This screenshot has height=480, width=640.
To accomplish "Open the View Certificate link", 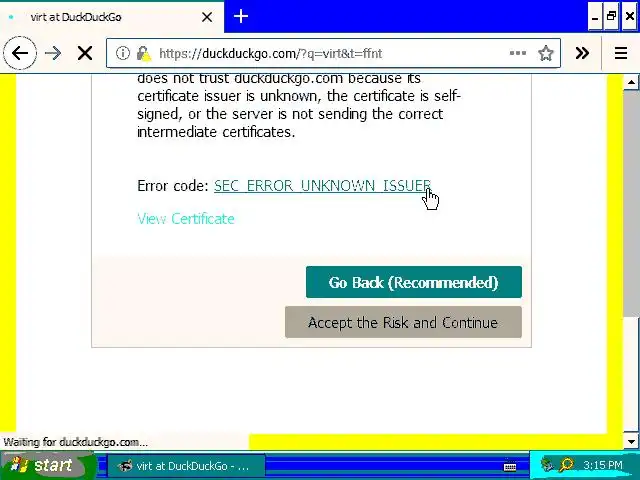I will [x=186, y=219].
